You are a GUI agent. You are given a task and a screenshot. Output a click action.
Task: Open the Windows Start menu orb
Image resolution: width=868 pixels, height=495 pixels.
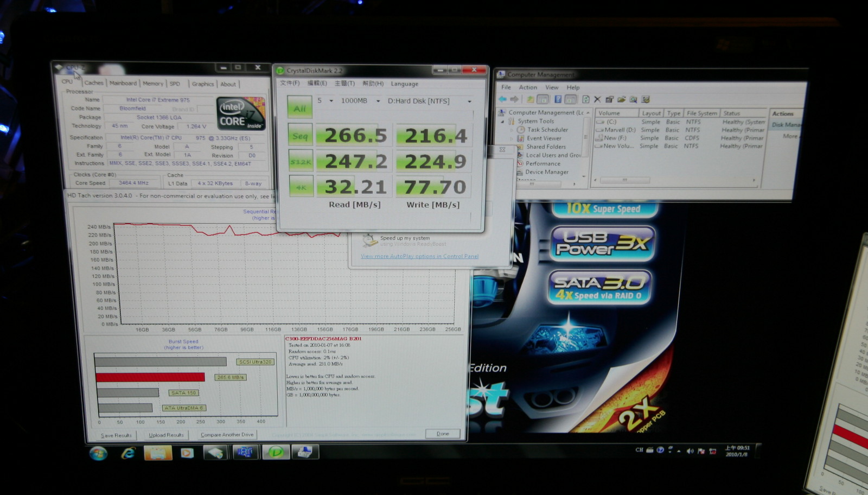tap(98, 453)
